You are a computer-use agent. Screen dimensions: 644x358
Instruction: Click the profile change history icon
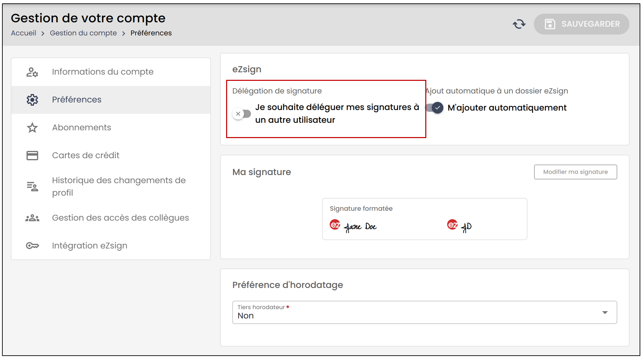[x=32, y=186]
